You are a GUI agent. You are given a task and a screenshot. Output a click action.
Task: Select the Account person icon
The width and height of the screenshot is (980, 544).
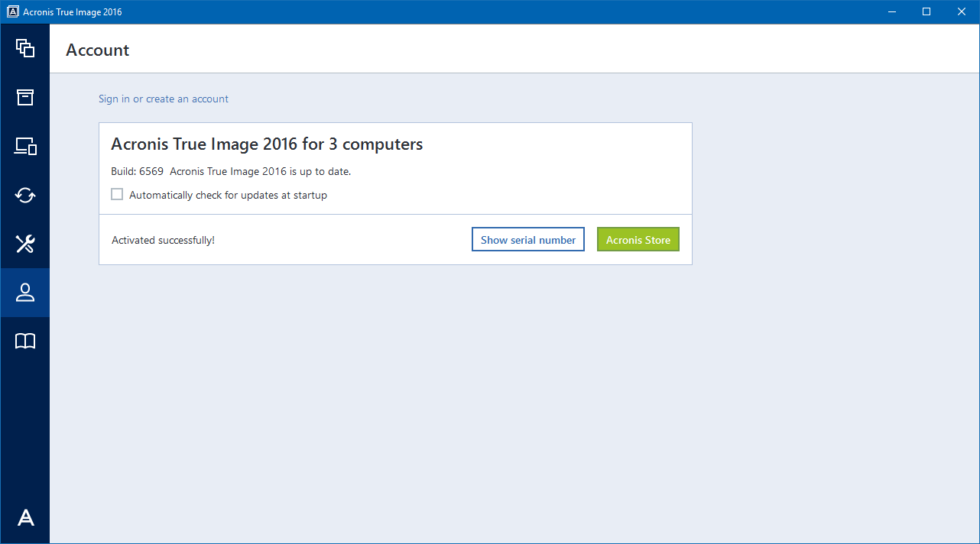(x=25, y=293)
